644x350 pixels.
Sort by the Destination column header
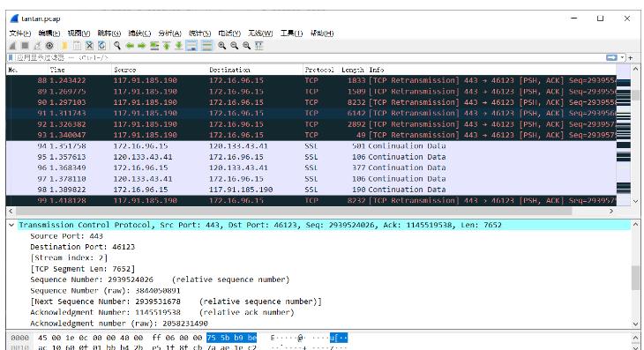click(255, 70)
